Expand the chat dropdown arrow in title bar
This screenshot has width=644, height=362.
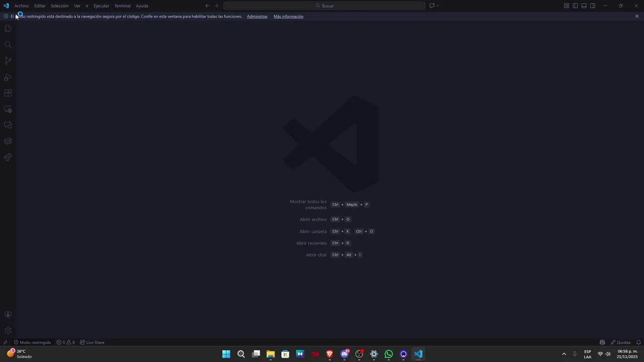438,6
